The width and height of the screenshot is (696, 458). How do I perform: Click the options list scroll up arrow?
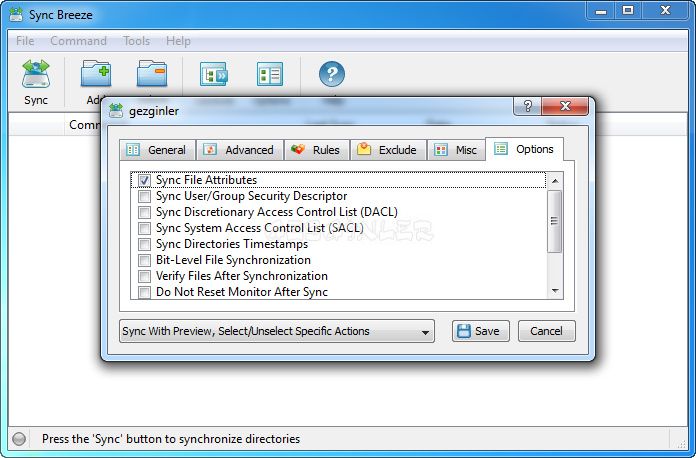click(555, 181)
